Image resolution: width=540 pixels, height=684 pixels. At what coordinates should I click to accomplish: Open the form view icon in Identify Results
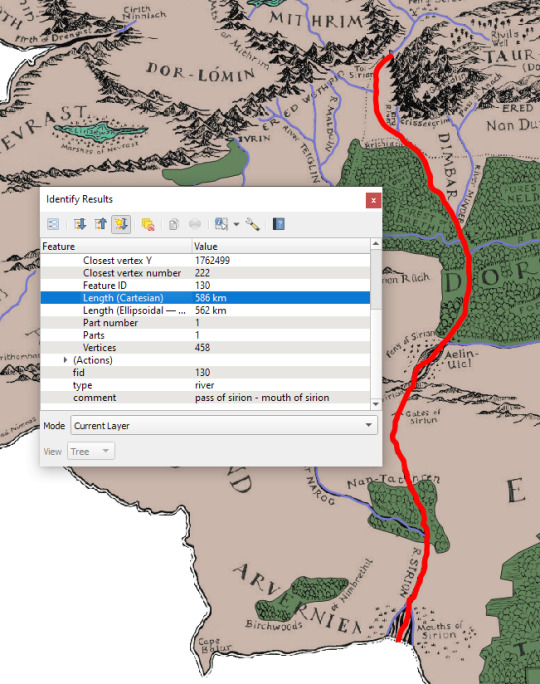53,224
